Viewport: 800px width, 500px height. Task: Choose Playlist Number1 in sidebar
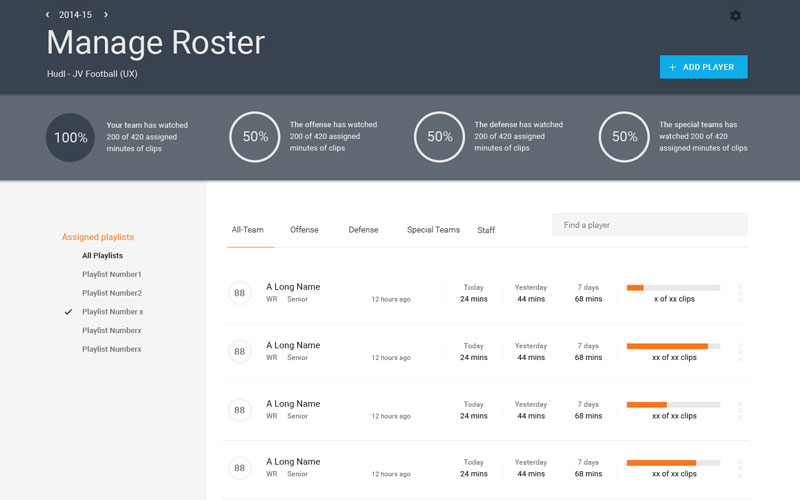[x=111, y=274]
